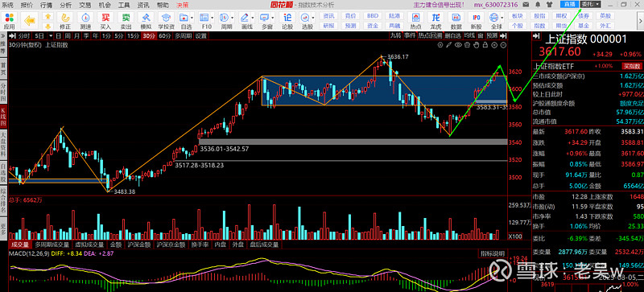Viewport: 644px width, 292px height.
Task: Click the yellow back arrow icon
Action: point(29,20)
